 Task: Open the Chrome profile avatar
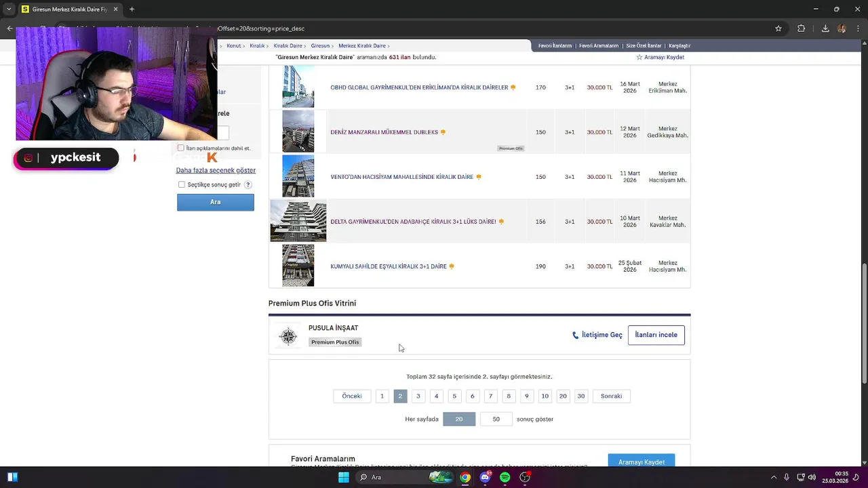[x=842, y=28]
